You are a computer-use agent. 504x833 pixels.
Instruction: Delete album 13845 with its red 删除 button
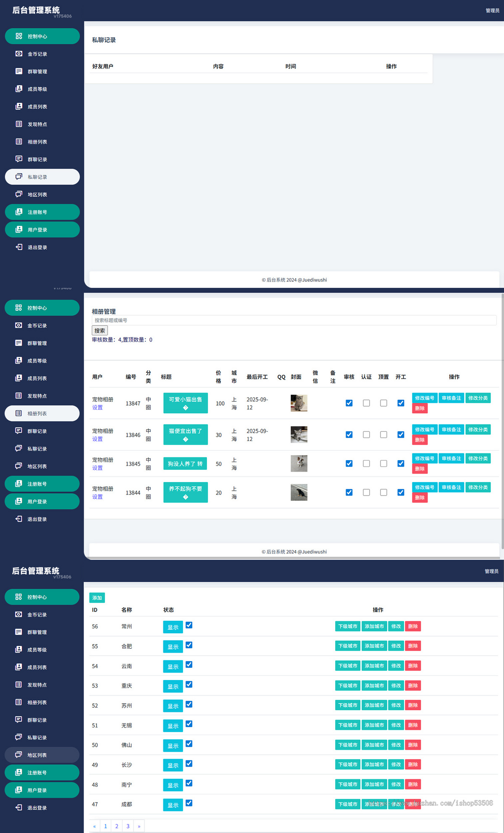point(420,469)
